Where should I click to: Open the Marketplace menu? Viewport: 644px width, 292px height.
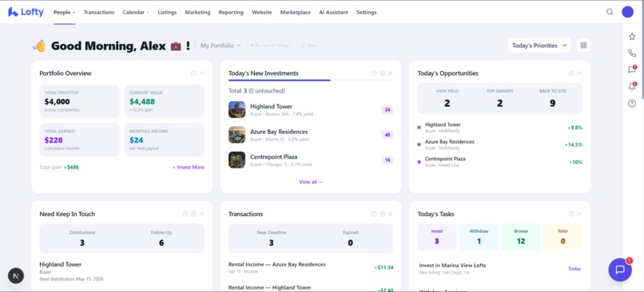296,12
